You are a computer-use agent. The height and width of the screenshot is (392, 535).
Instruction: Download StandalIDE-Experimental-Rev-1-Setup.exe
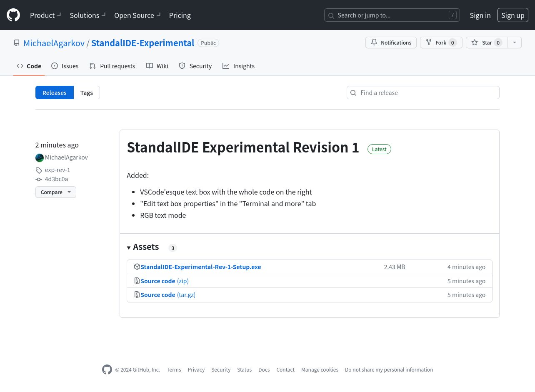201,267
